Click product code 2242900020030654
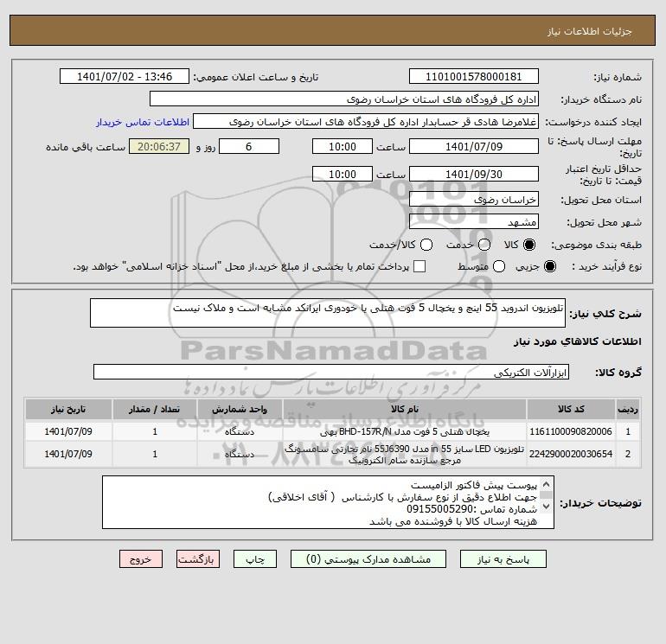This screenshot has height=644, width=666. (x=571, y=454)
